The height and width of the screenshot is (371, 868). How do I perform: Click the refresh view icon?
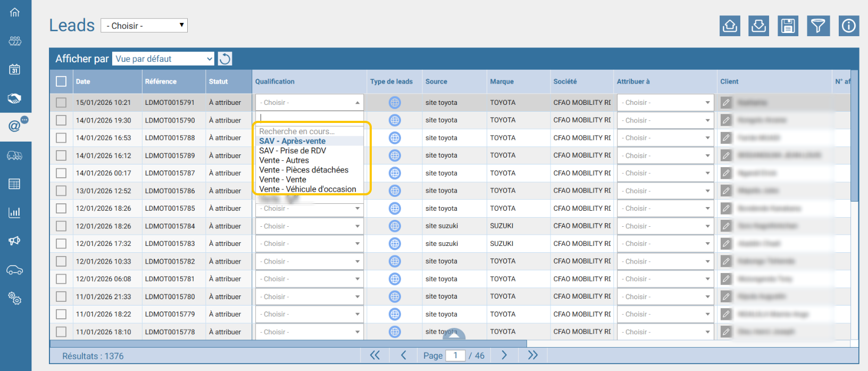point(225,59)
